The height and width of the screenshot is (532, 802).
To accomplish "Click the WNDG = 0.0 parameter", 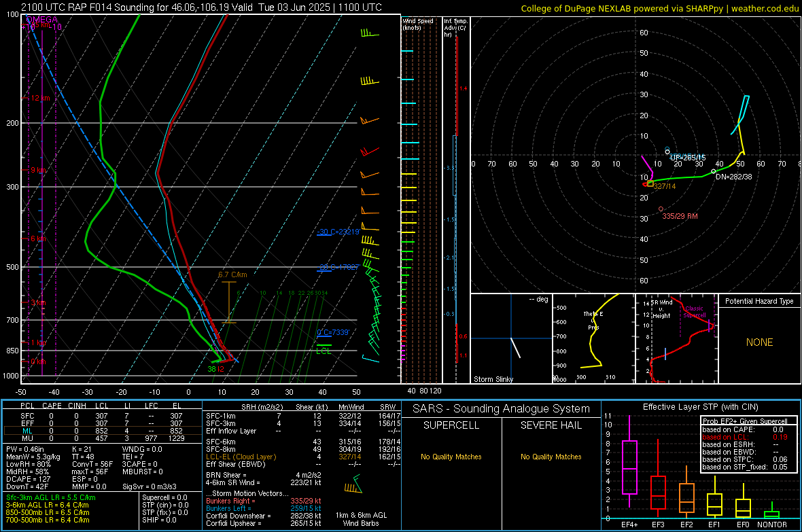I will pos(142,449).
